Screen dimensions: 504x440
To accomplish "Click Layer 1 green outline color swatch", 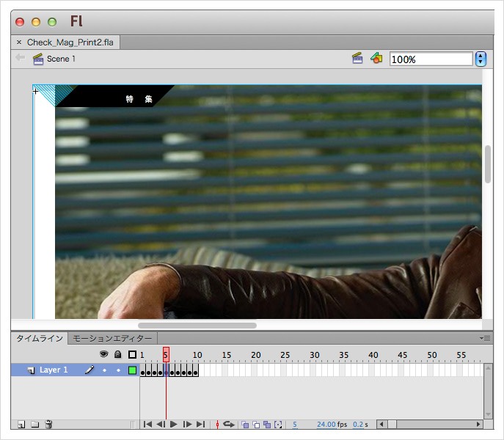I will coord(132,370).
